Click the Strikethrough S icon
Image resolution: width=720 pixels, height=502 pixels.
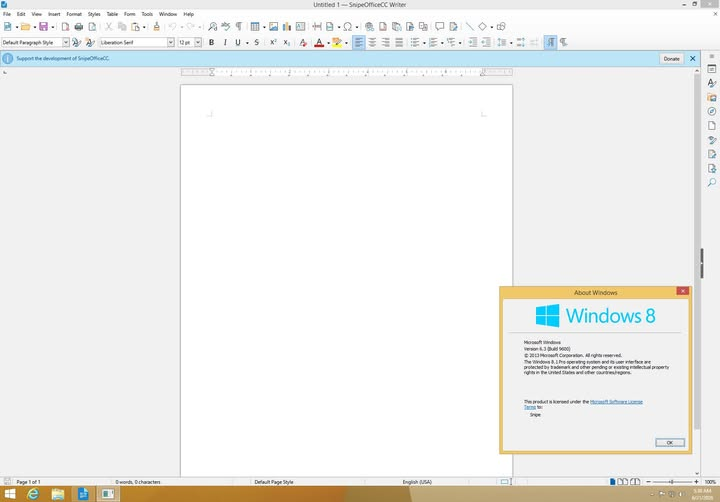click(x=257, y=42)
